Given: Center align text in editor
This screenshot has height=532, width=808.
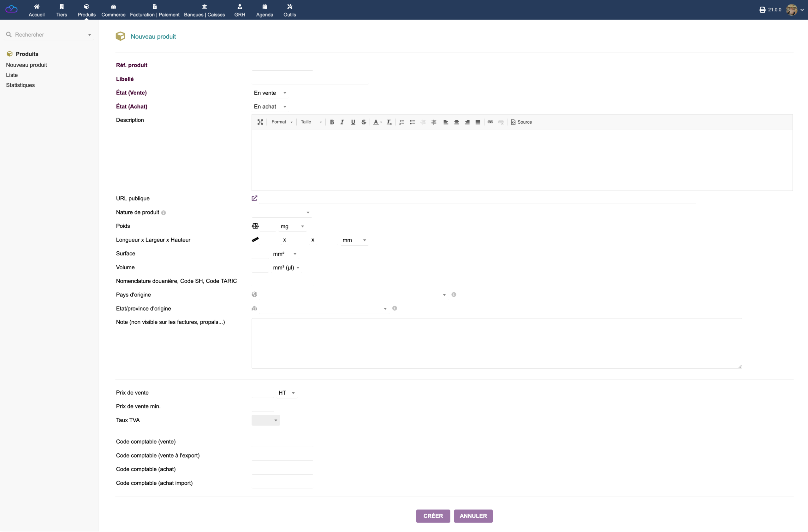Looking at the screenshot, I should click(x=457, y=122).
